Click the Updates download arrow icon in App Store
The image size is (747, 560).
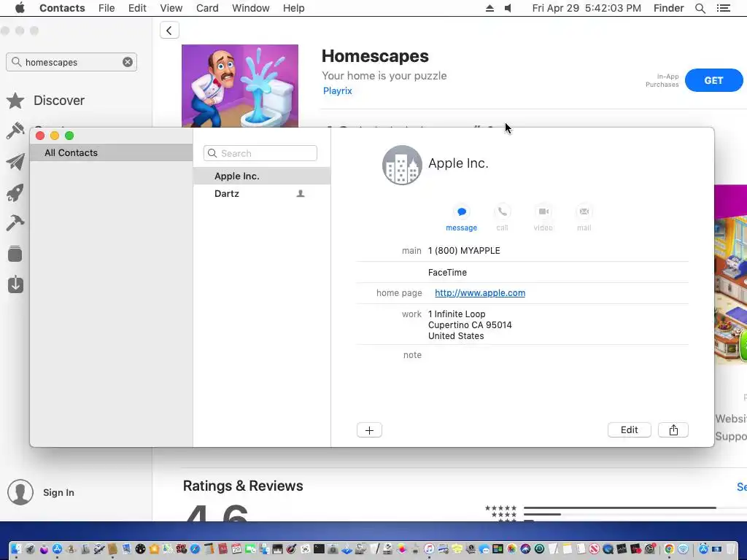pos(15,284)
